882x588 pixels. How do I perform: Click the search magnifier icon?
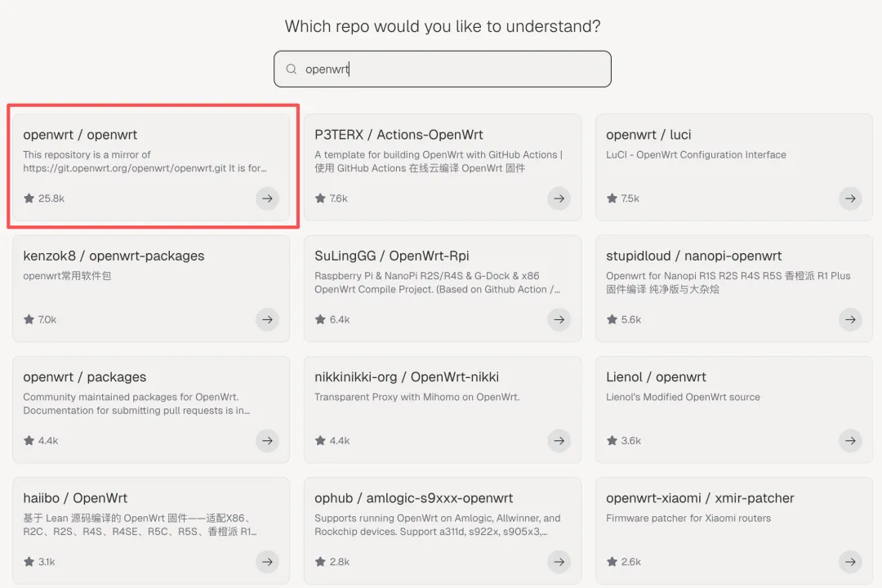[291, 69]
